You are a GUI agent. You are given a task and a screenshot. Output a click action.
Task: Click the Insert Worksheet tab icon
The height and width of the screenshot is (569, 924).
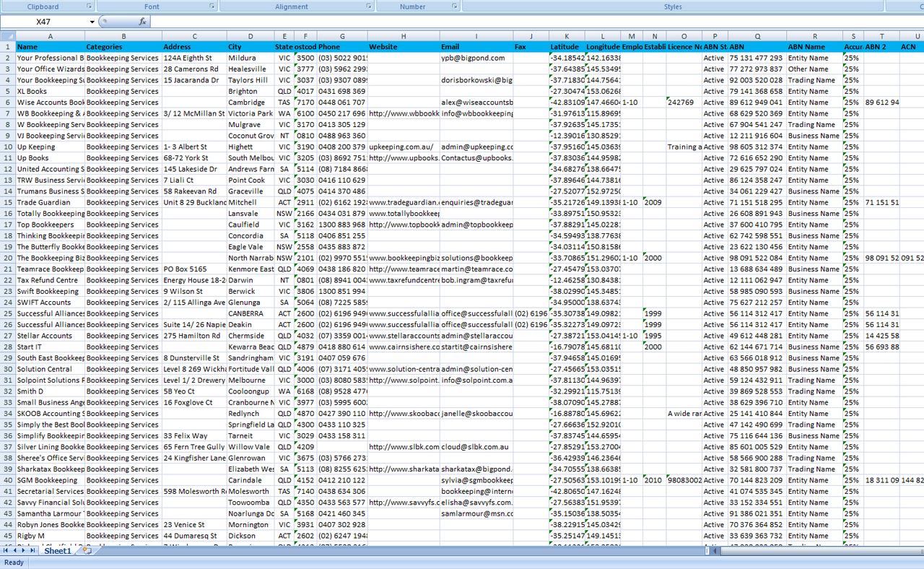click(x=87, y=551)
